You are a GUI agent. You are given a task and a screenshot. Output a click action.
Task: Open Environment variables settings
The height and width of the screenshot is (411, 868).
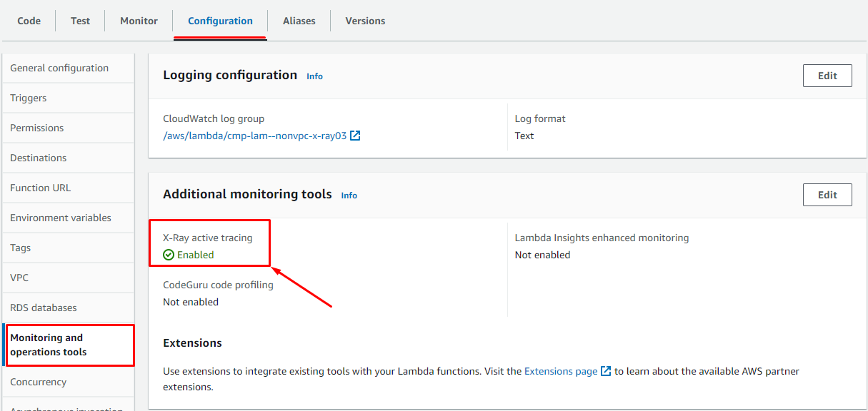point(61,218)
